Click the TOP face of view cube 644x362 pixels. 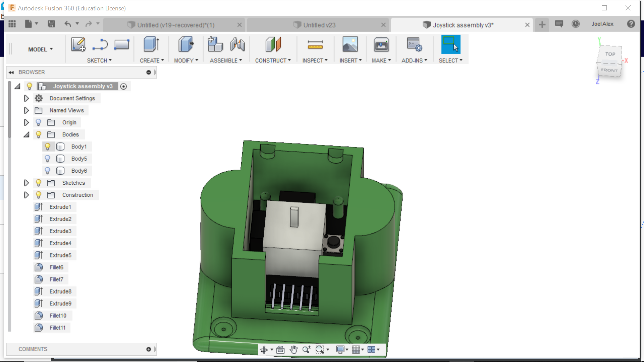tap(610, 54)
